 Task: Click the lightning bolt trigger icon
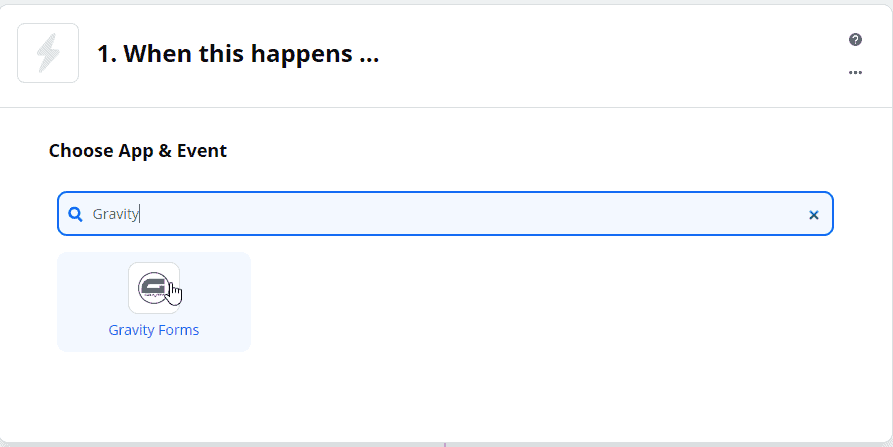(48, 53)
